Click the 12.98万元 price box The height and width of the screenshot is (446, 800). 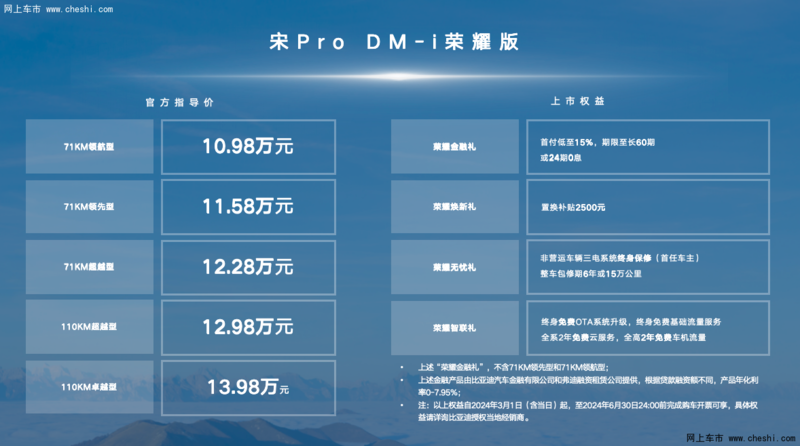tap(248, 327)
